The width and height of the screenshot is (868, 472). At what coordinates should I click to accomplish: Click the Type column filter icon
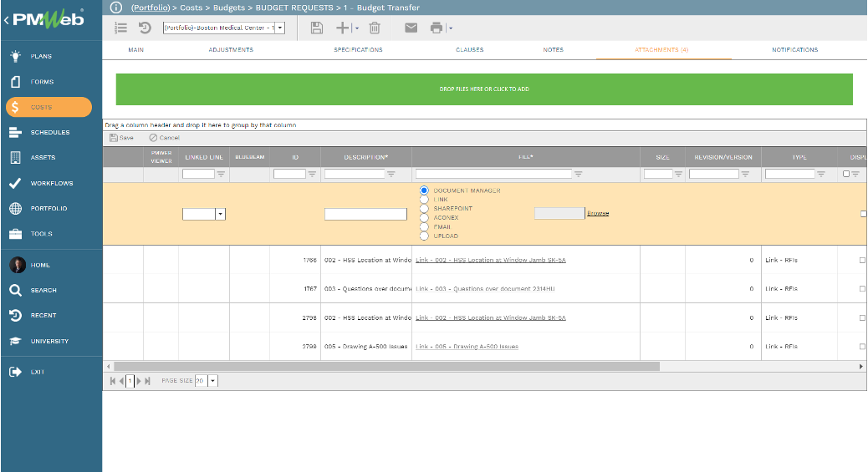pos(821,174)
